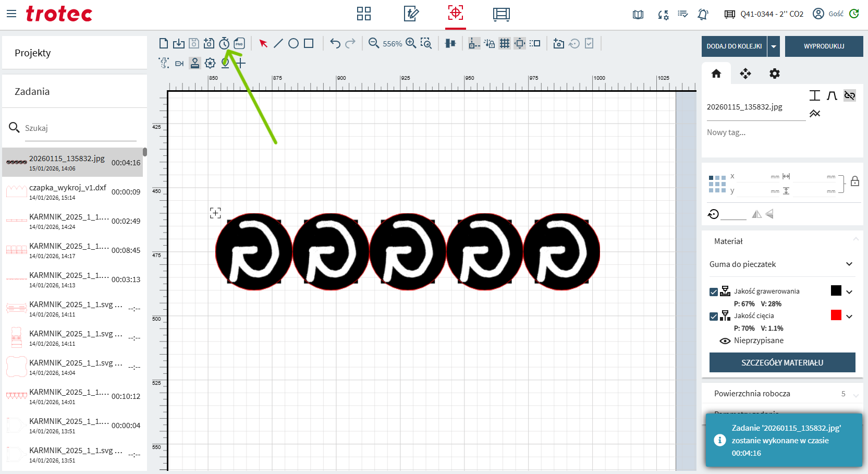Switch to the gear settings tab
Image resolution: width=868 pixels, height=474 pixels.
click(x=775, y=74)
